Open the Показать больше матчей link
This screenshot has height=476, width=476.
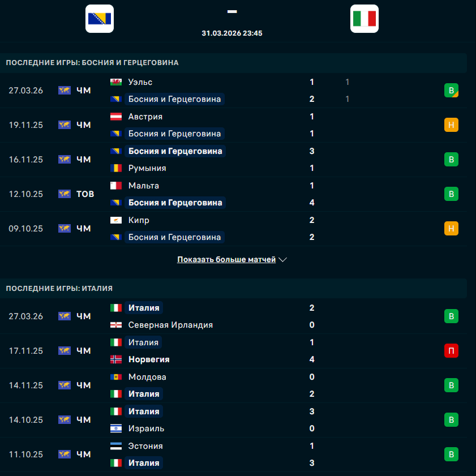pyautogui.click(x=226, y=260)
